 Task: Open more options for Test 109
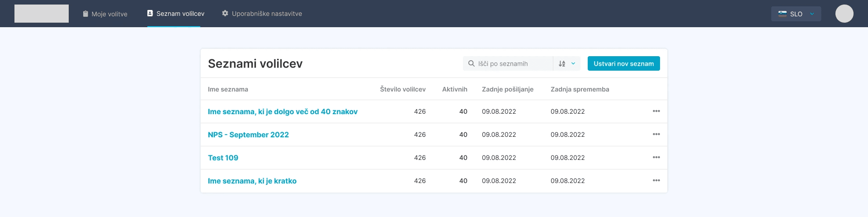(x=656, y=157)
